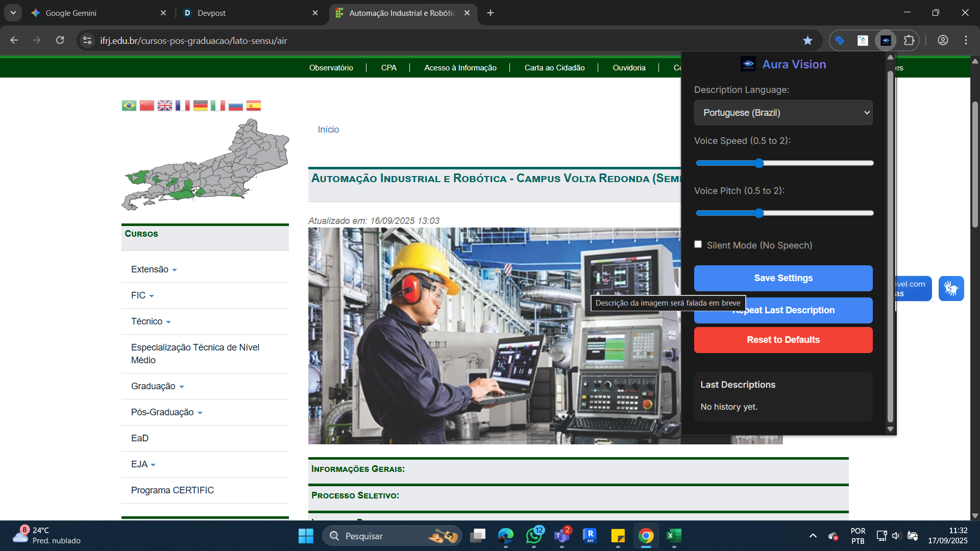
Task: Open the Ouvidoria menu item
Action: tap(629, 68)
